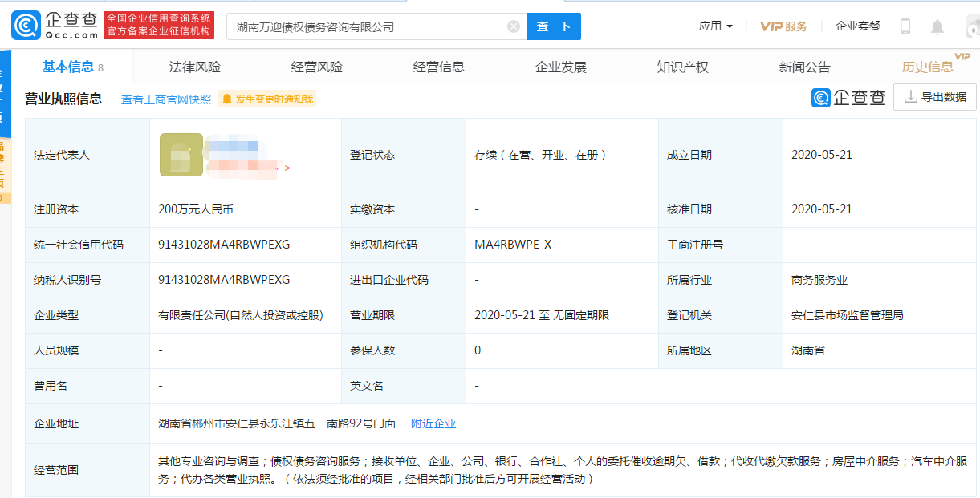Screen dimensions: 980x498
Task: Open 查看工商官网快照 link
Action: [x=166, y=99]
